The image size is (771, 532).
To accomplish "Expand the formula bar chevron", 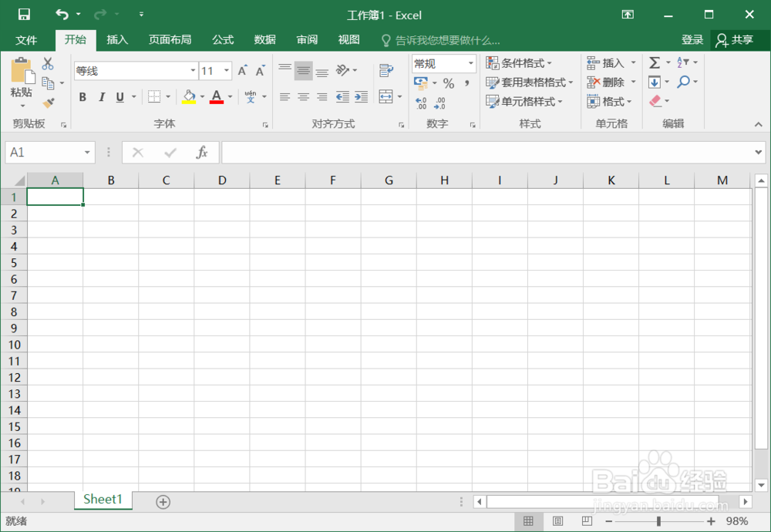I will [758, 153].
